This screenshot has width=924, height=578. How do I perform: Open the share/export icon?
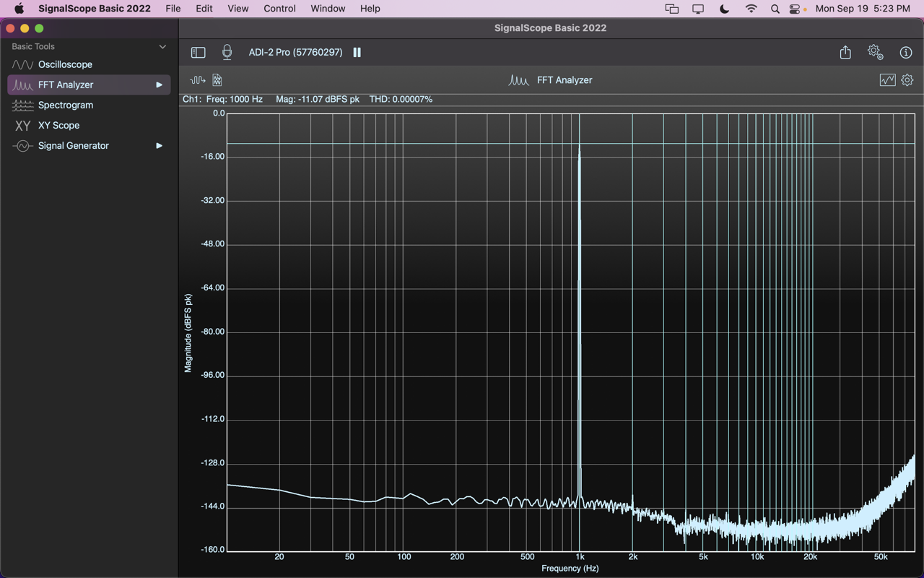pos(845,52)
